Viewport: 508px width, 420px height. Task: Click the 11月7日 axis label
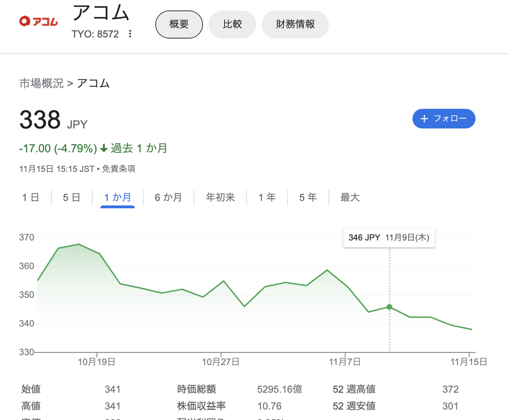(x=345, y=362)
